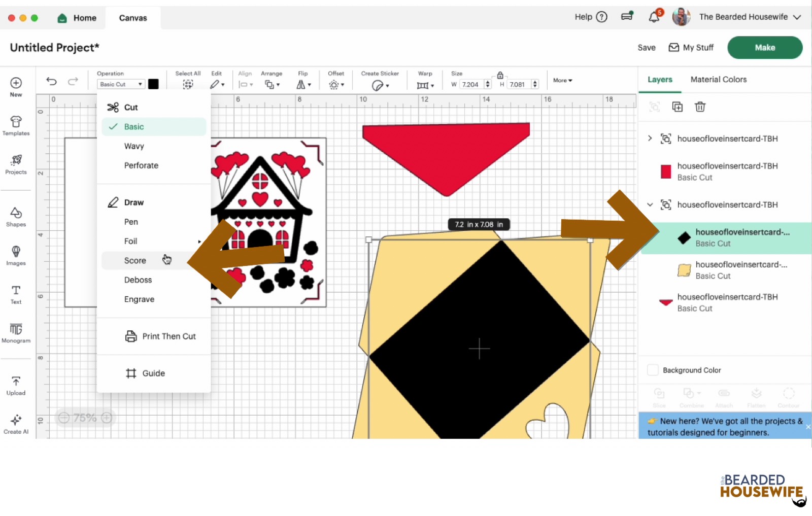
Task: Open the user profile avatar
Action: tap(681, 17)
